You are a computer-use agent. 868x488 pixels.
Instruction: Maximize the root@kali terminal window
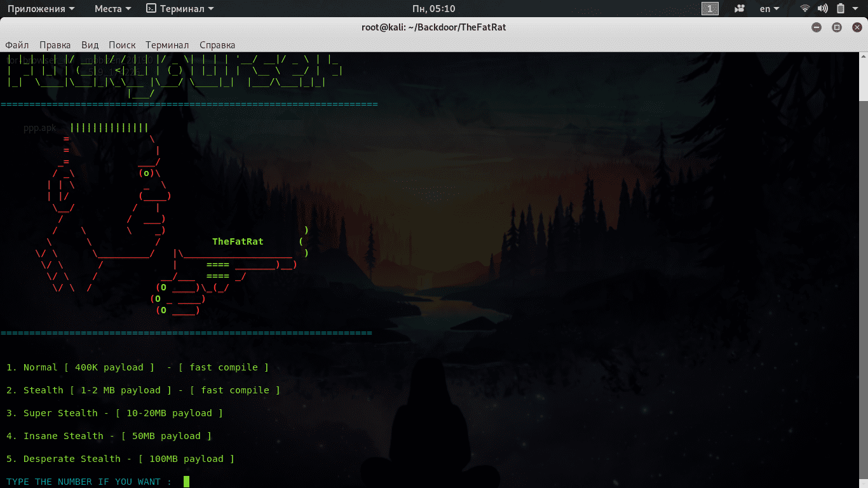pos(837,27)
